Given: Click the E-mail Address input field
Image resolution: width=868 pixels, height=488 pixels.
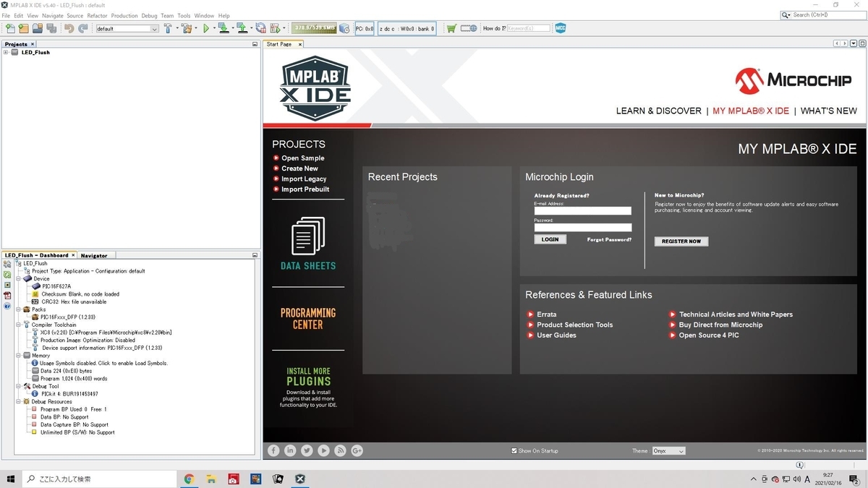Looking at the screenshot, I should (x=583, y=211).
